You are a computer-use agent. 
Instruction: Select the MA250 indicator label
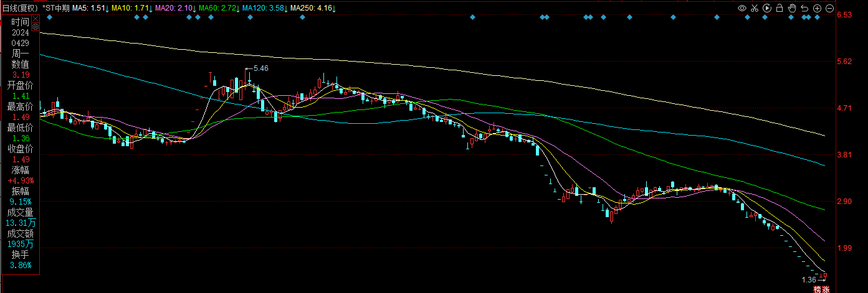tap(312, 8)
